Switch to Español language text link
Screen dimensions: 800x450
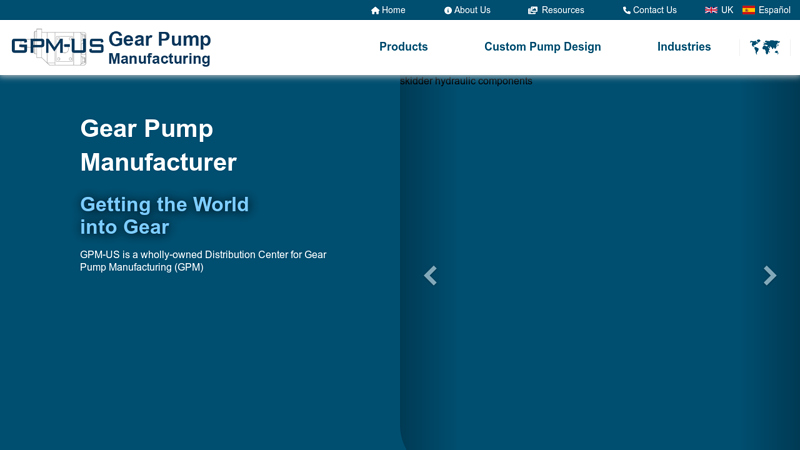pyautogui.click(x=774, y=10)
